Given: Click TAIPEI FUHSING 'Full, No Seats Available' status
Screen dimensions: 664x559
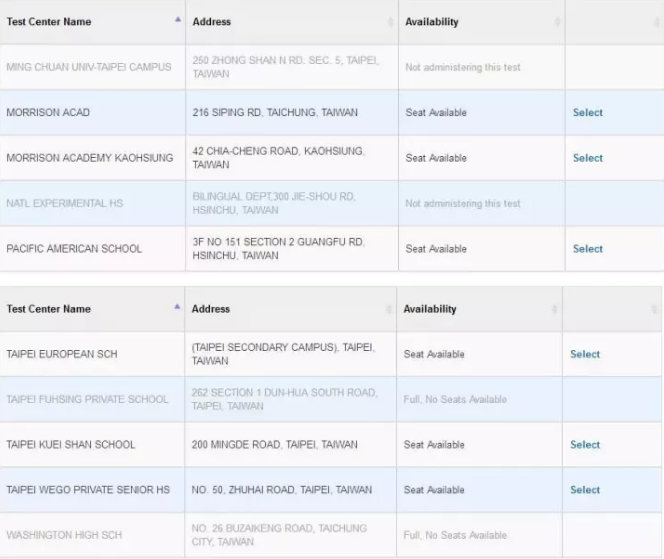Looking at the screenshot, I should pos(455,399).
